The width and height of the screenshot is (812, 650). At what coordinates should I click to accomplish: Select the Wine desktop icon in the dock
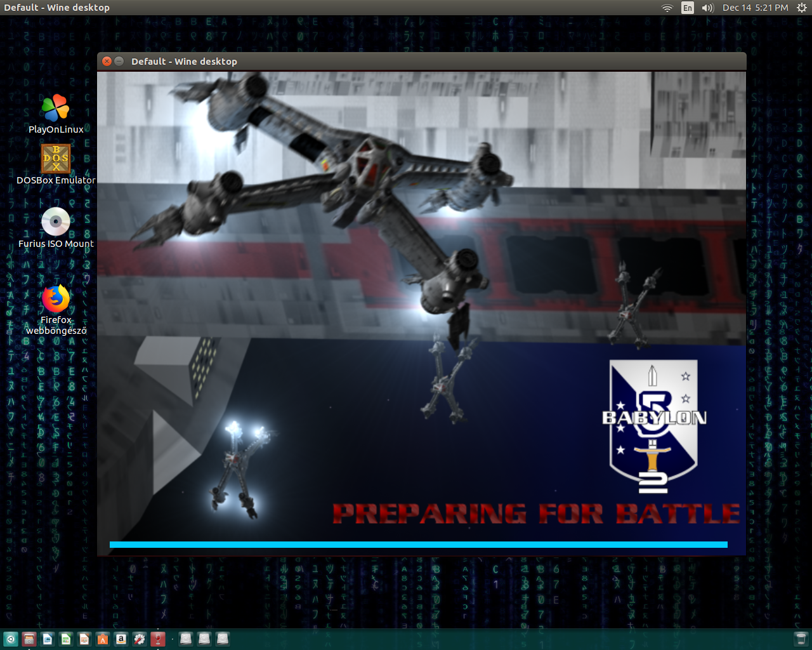tap(158, 639)
